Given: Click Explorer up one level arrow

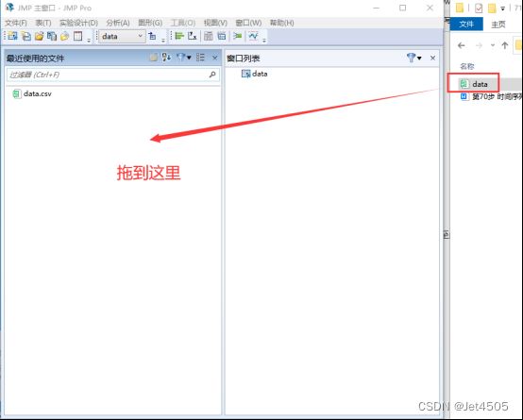Looking at the screenshot, I should coord(505,45).
